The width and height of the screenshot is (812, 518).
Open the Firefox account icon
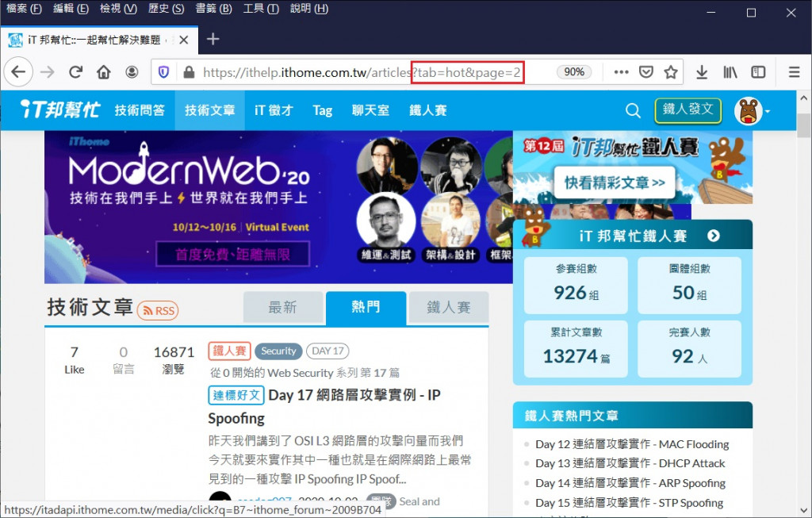point(132,72)
